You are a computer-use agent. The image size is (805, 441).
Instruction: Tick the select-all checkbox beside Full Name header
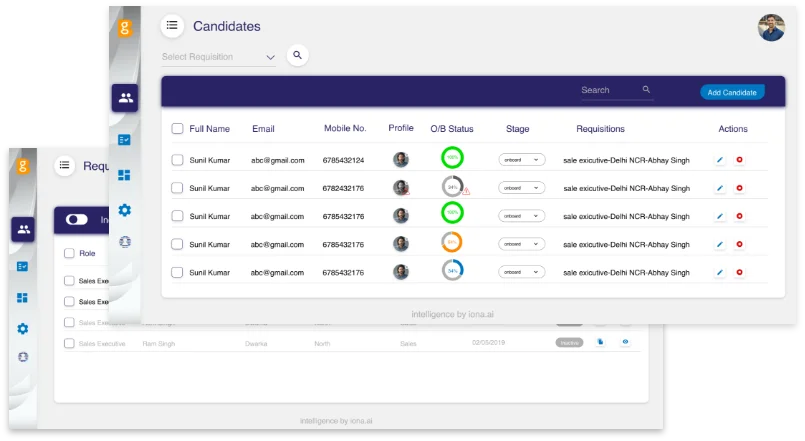click(177, 128)
